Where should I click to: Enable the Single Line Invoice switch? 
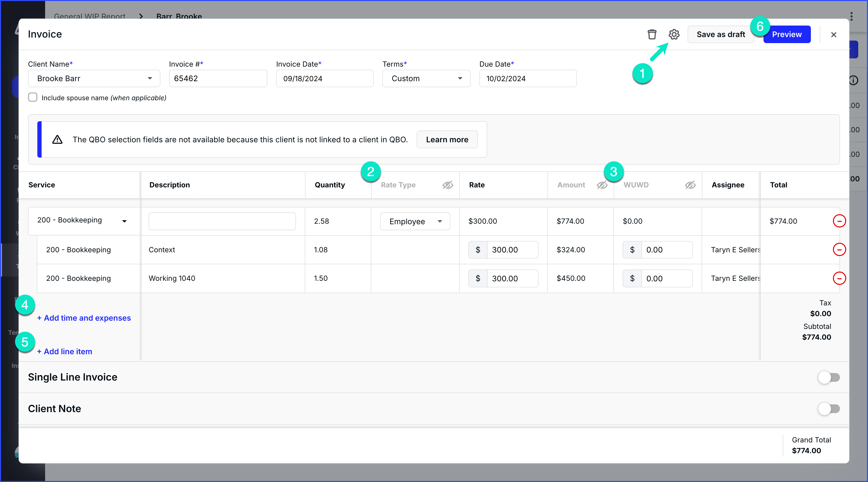coord(829,377)
